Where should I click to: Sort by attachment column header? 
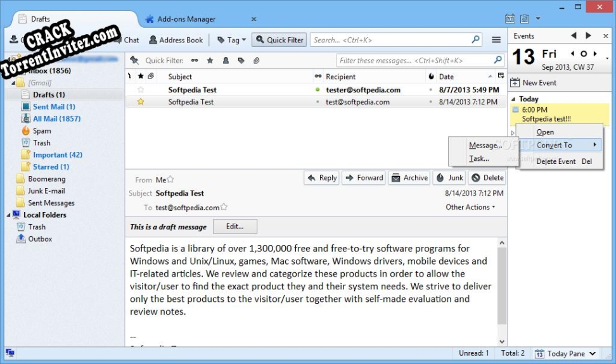tap(151, 76)
